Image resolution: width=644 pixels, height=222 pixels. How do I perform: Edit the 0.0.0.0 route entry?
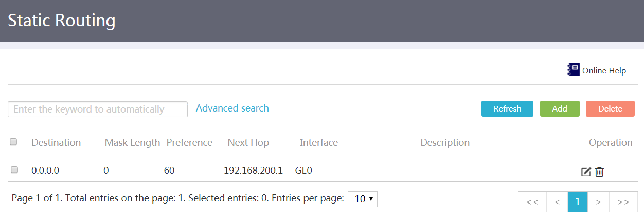[x=586, y=172]
